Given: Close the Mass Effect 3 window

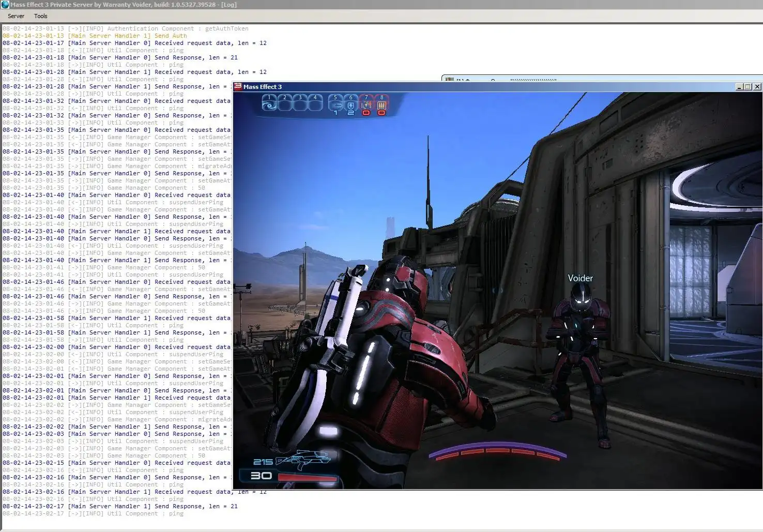Looking at the screenshot, I should [757, 87].
